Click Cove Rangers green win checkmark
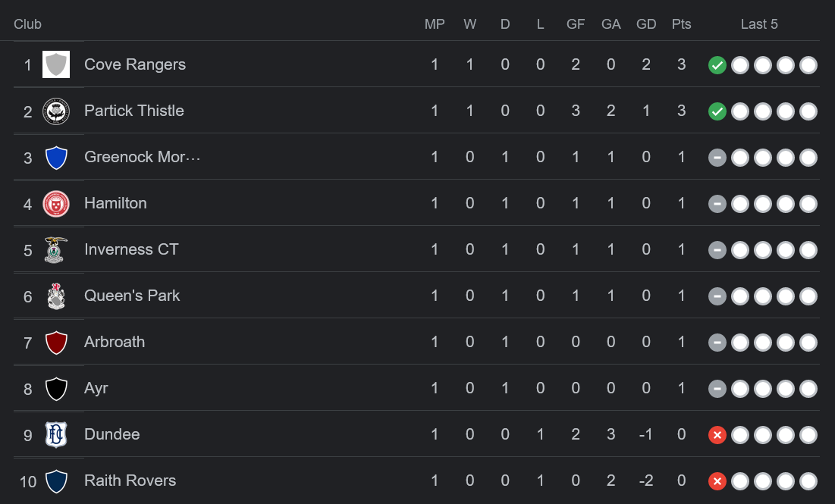835x504 pixels. (717, 65)
